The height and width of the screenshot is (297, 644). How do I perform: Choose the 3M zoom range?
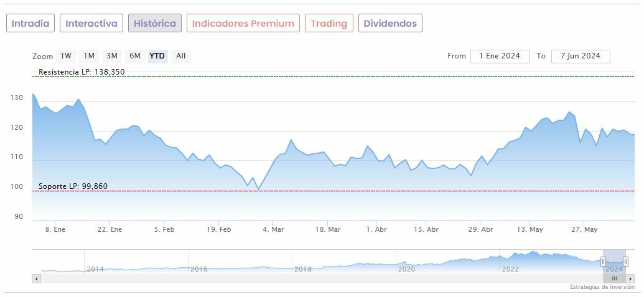click(x=112, y=56)
